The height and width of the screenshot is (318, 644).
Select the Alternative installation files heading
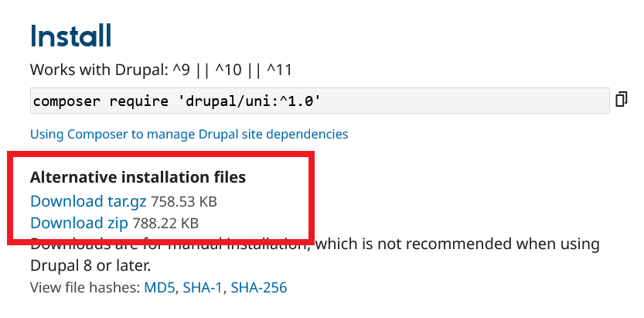[x=138, y=177]
